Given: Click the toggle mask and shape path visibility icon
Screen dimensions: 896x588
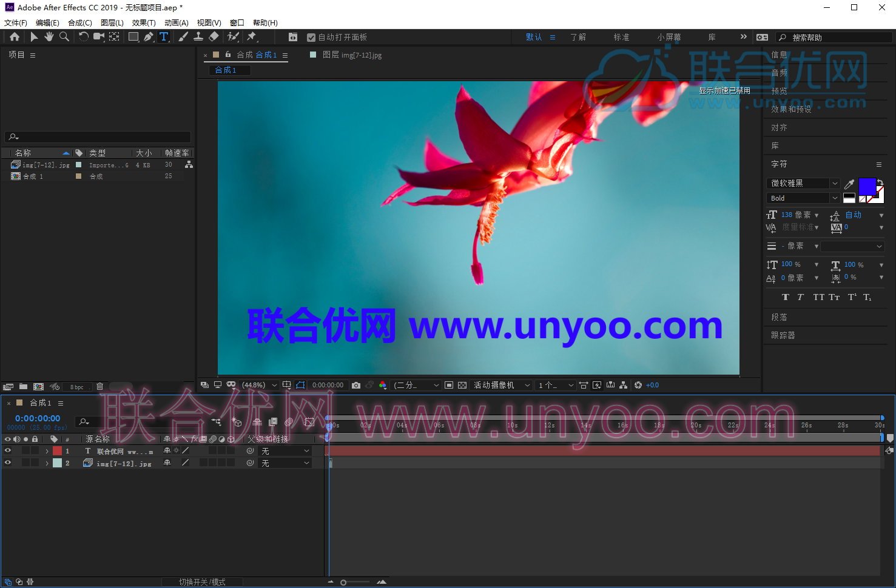Looking at the screenshot, I should (x=300, y=385).
